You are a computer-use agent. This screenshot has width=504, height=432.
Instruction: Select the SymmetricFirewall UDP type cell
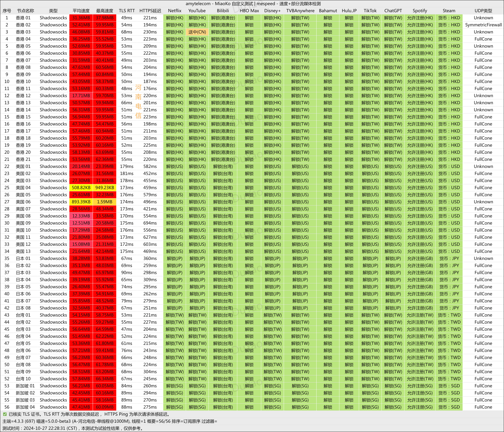pyautogui.click(x=483, y=25)
